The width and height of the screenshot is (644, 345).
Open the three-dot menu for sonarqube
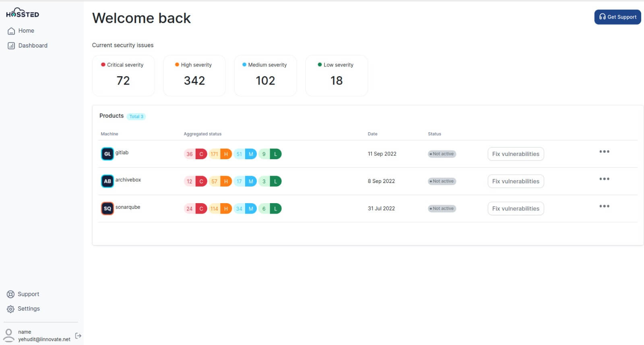tap(604, 206)
